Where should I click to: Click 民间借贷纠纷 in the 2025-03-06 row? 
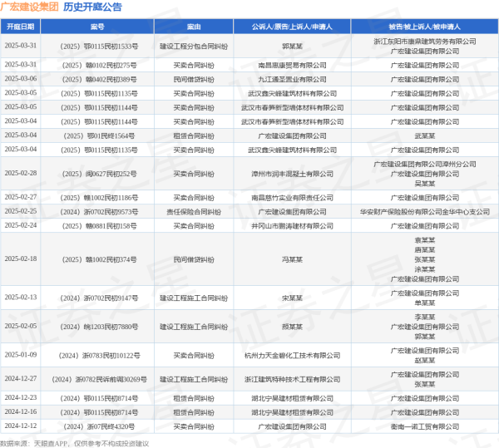click(x=194, y=80)
